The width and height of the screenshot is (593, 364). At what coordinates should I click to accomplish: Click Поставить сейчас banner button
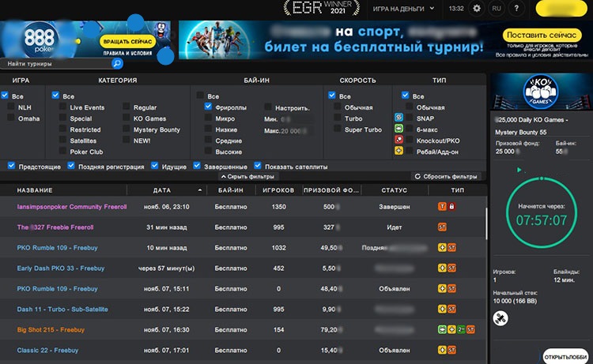[x=542, y=35]
